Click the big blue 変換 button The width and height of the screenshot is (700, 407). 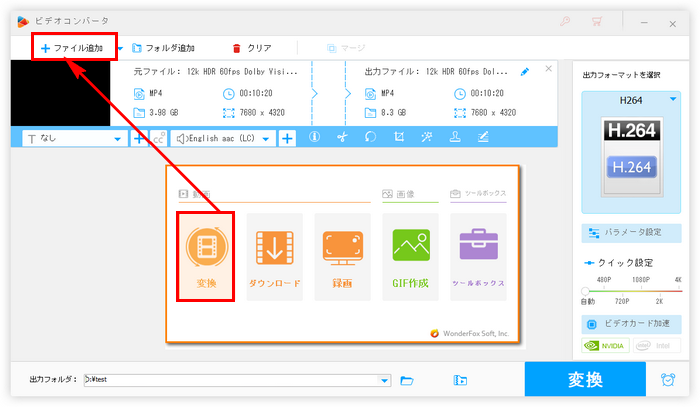pyautogui.click(x=585, y=380)
